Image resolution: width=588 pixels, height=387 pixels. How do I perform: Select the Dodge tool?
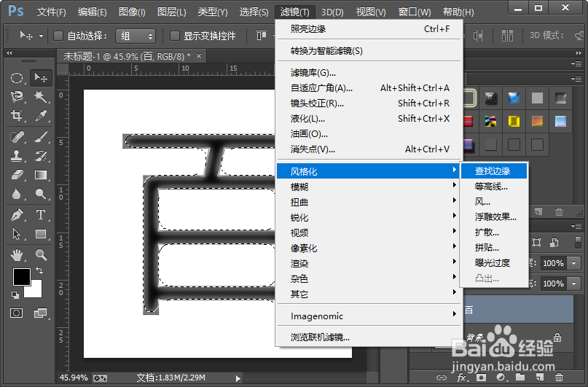pyautogui.click(x=41, y=194)
